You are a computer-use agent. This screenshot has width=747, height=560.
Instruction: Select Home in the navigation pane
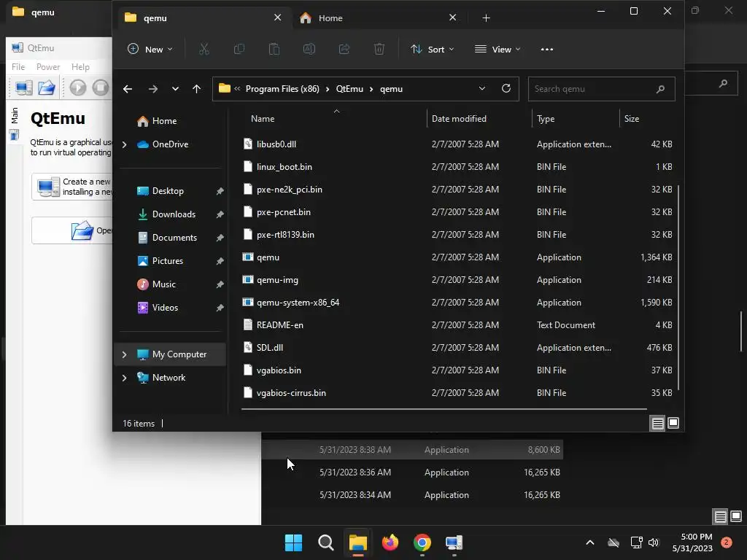(164, 121)
